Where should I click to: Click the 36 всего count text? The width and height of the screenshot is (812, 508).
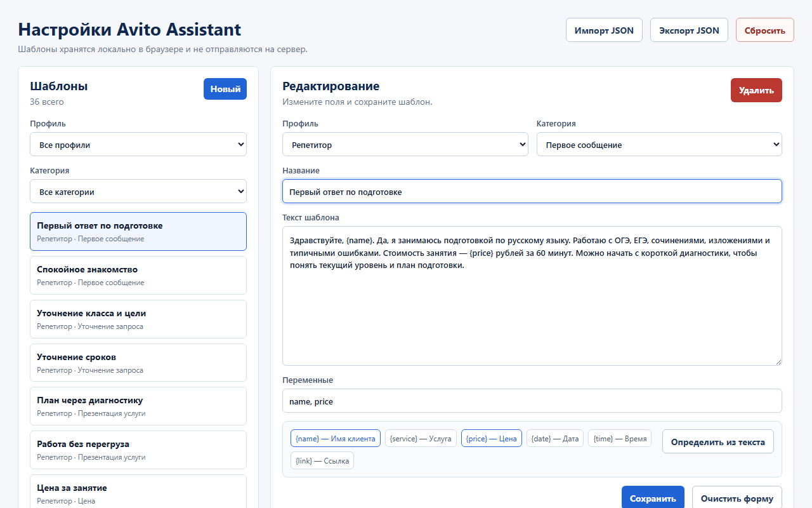coord(47,102)
